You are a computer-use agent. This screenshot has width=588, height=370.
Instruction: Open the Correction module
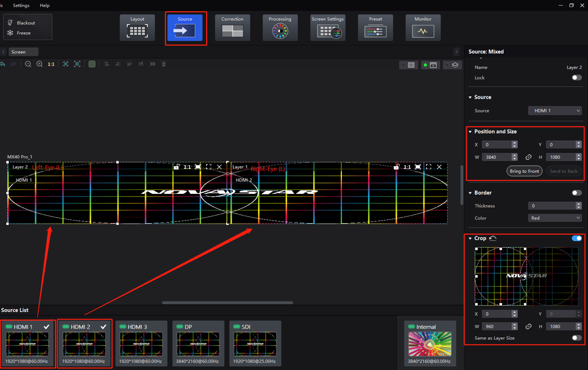click(x=233, y=27)
